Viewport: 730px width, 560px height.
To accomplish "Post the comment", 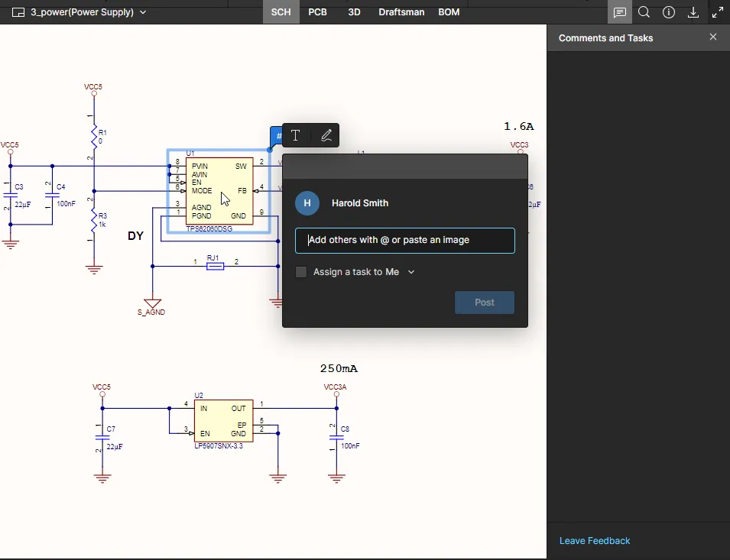I will coord(485,303).
